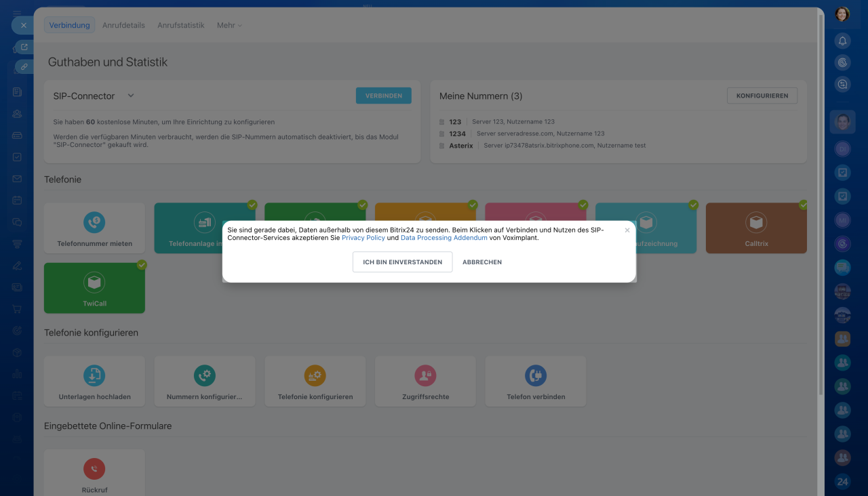Open the Rückruf form tile
This screenshot has width=868, height=496.
(94, 474)
